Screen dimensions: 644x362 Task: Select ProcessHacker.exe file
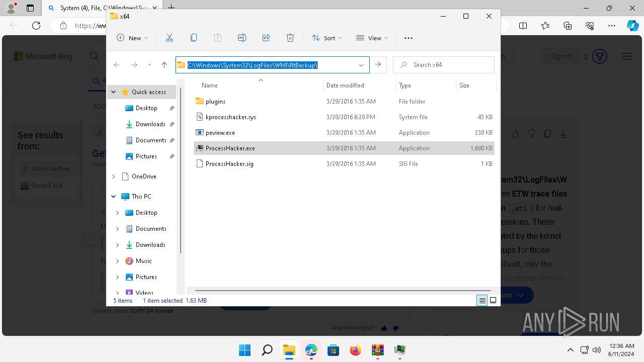[x=344, y=148]
